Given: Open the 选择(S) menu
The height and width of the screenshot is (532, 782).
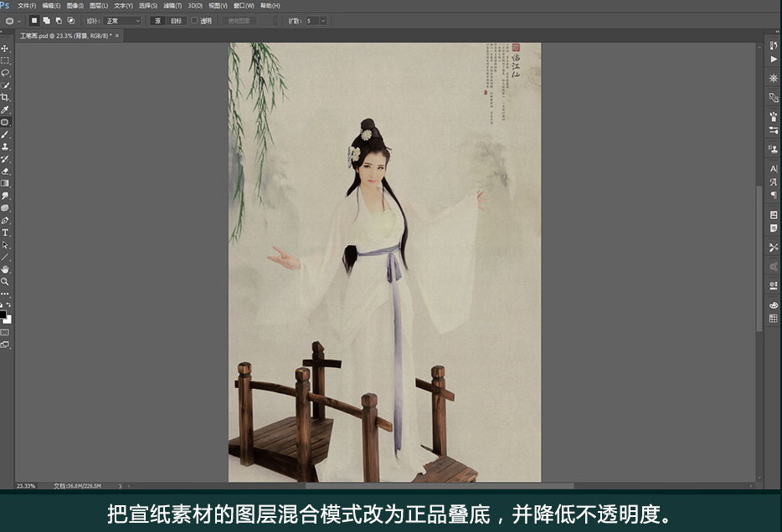Looking at the screenshot, I should (x=147, y=6).
